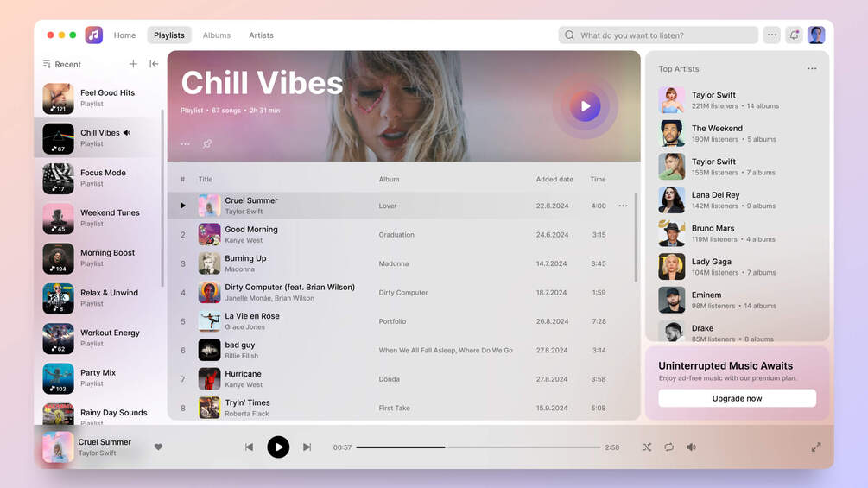Select the bad guy track
The width and height of the screenshot is (868, 488).
tap(402, 350)
